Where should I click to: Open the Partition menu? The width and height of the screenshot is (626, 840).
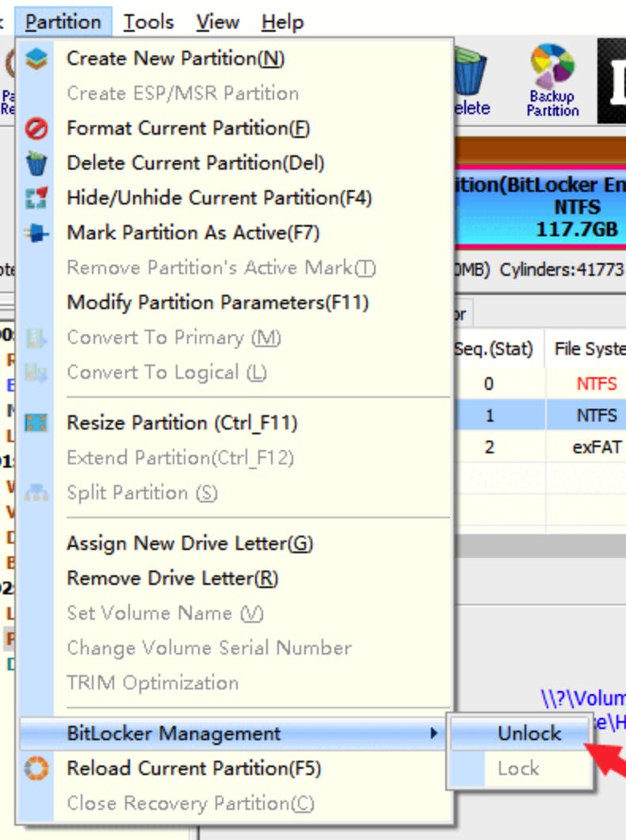[63, 22]
